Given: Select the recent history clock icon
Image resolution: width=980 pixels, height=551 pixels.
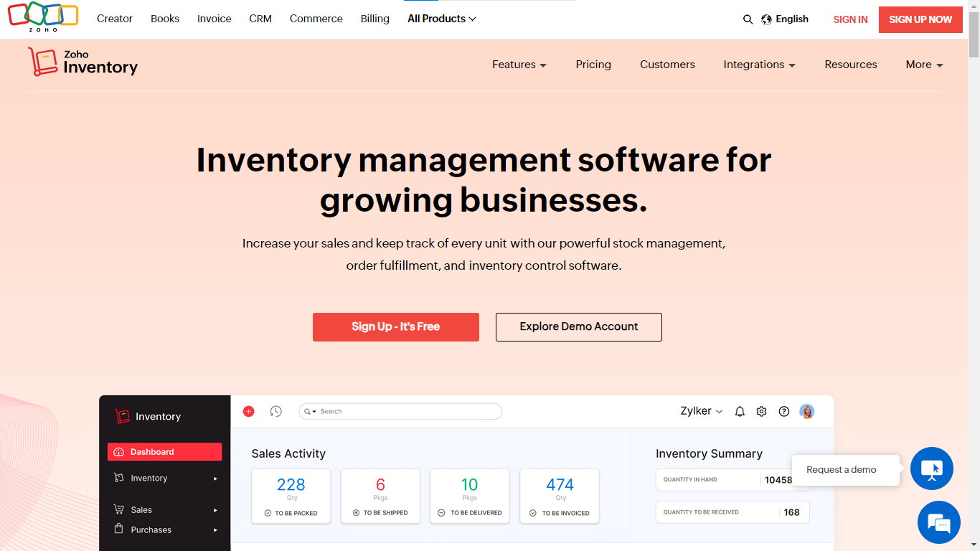Looking at the screenshot, I should click(276, 411).
